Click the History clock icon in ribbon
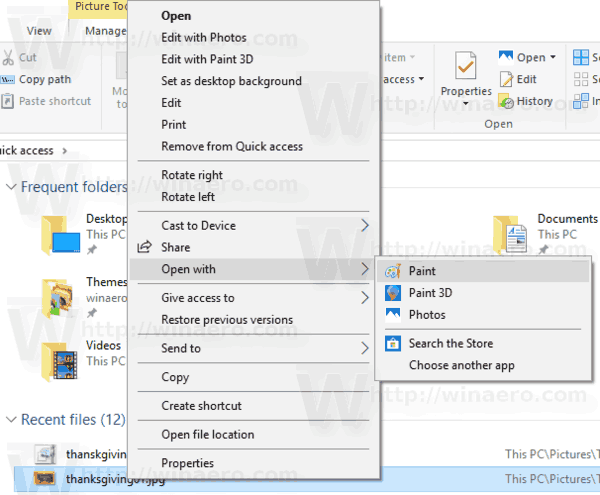600x495 pixels. coord(506,101)
